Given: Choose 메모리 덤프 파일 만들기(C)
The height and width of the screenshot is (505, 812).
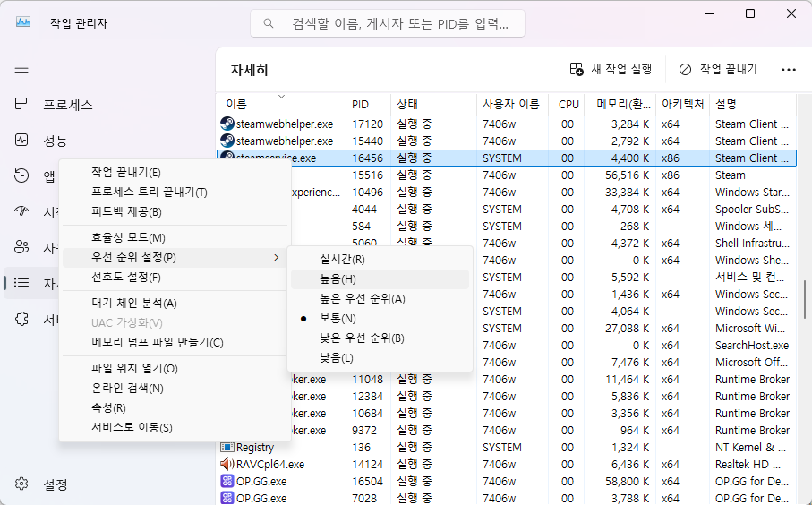Looking at the screenshot, I should [x=175, y=342].
